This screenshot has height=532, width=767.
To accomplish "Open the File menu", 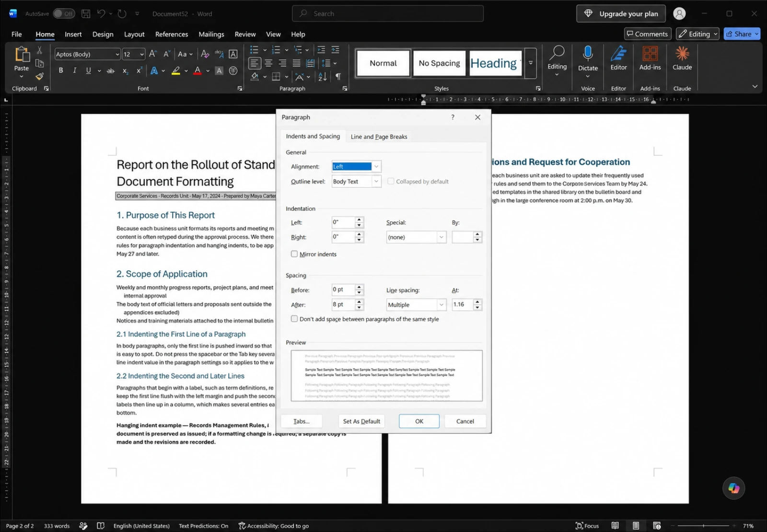I will [x=17, y=34].
